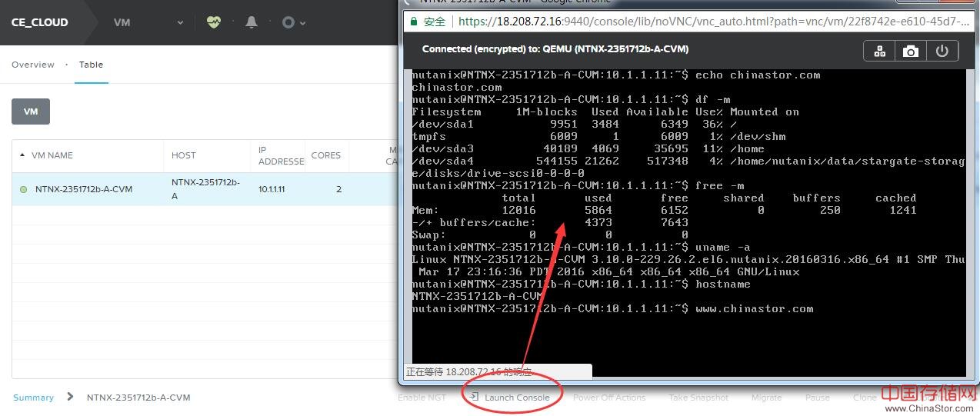Switch to the Overview tab
Screen dimensions: 980x416
pyautogui.click(x=33, y=65)
